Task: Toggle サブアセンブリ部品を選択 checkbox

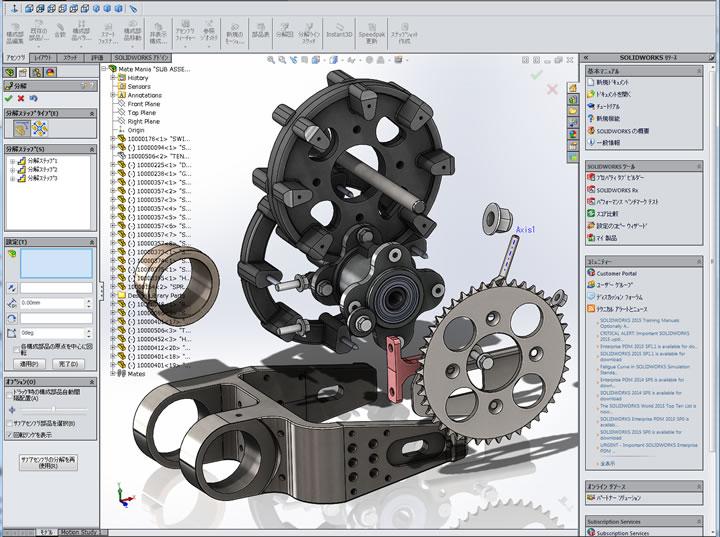Action: click(x=10, y=423)
